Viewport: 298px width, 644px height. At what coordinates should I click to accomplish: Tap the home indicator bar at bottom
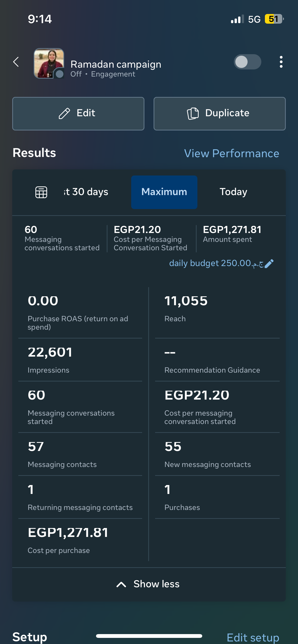pyautogui.click(x=149, y=636)
